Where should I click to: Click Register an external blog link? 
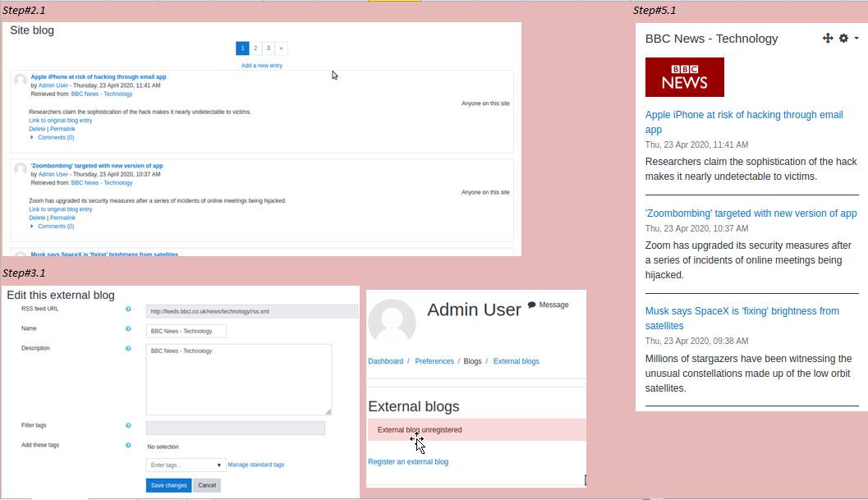coord(408,461)
